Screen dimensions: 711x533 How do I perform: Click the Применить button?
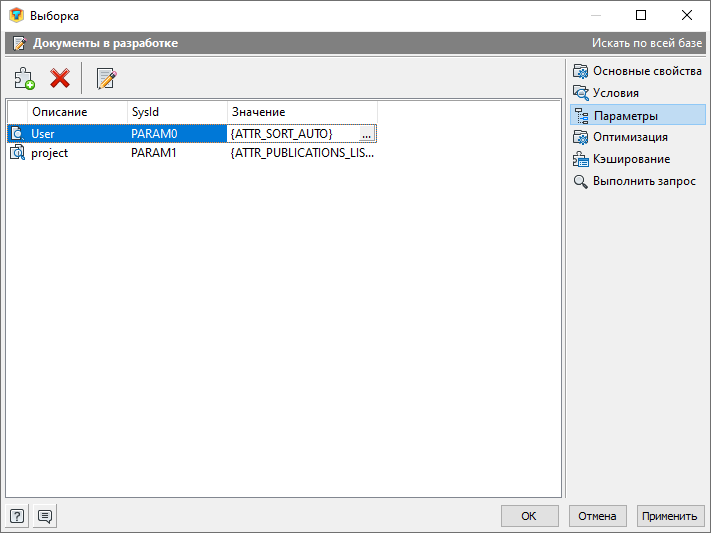coord(669,516)
